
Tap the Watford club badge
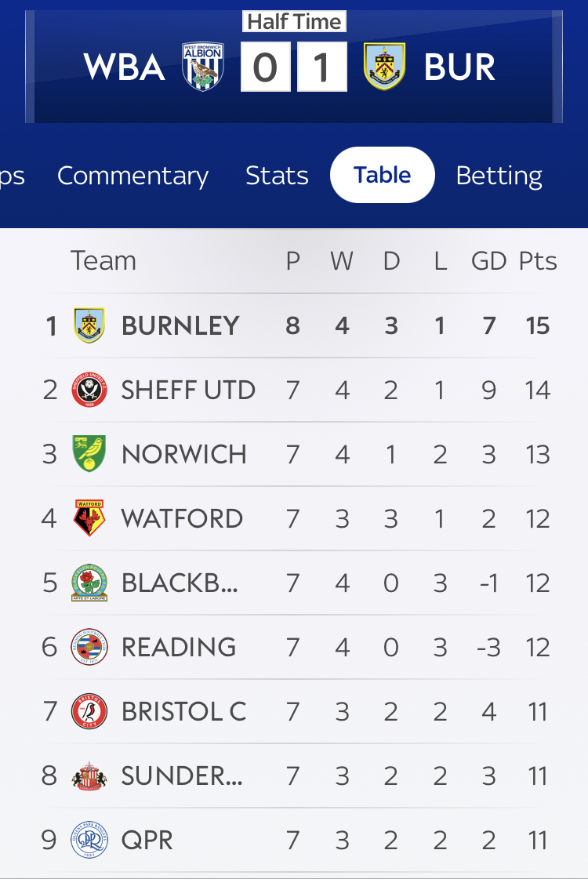[89, 518]
